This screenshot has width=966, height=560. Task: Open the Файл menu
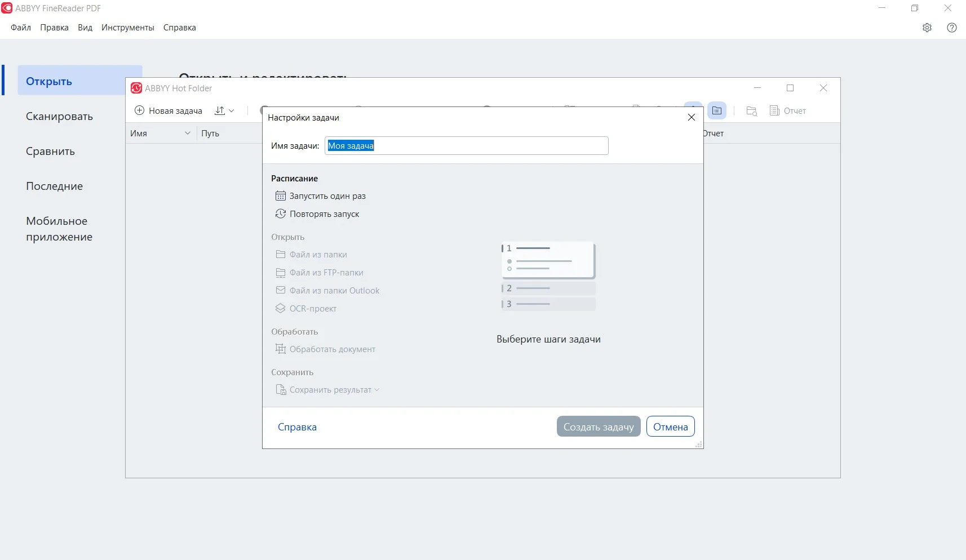pos(21,28)
